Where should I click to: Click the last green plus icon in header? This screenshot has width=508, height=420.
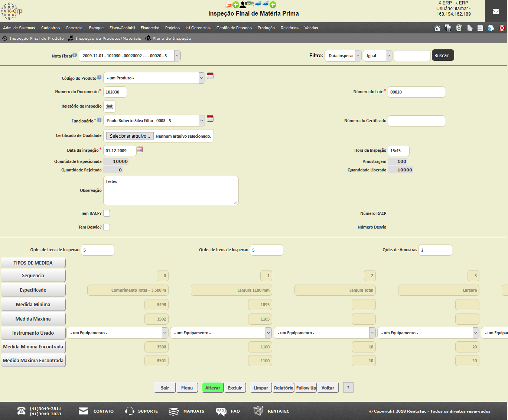pos(273,5)
